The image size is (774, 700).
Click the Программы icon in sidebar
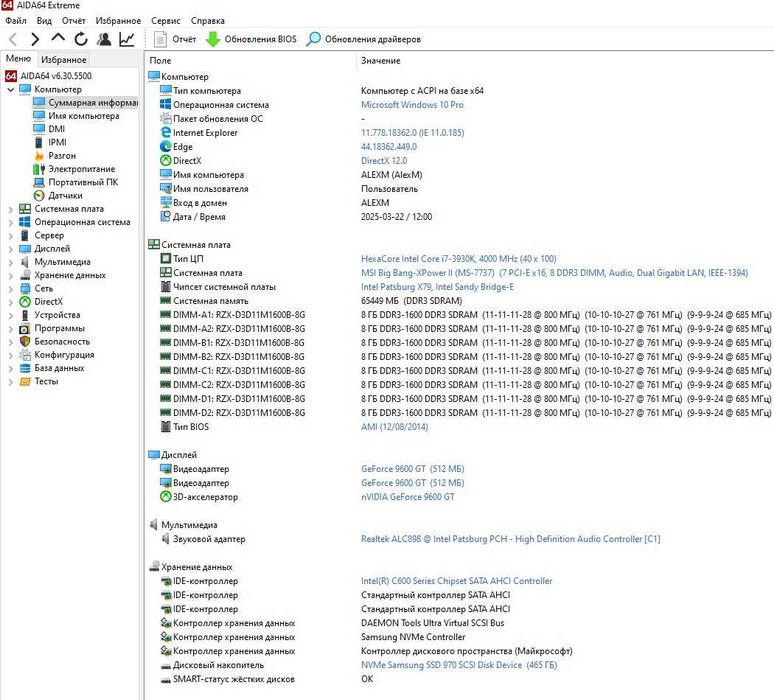(x=25, y=328)
